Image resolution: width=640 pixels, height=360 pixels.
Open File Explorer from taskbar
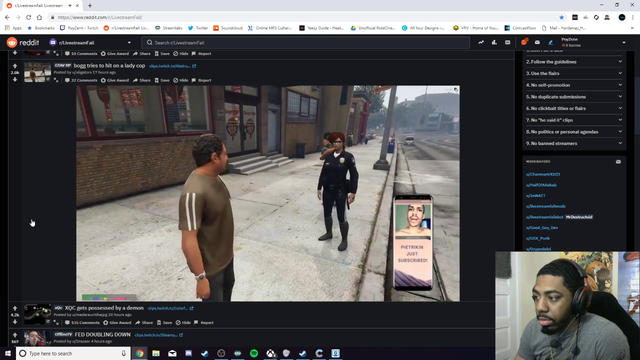pos(156,353)
